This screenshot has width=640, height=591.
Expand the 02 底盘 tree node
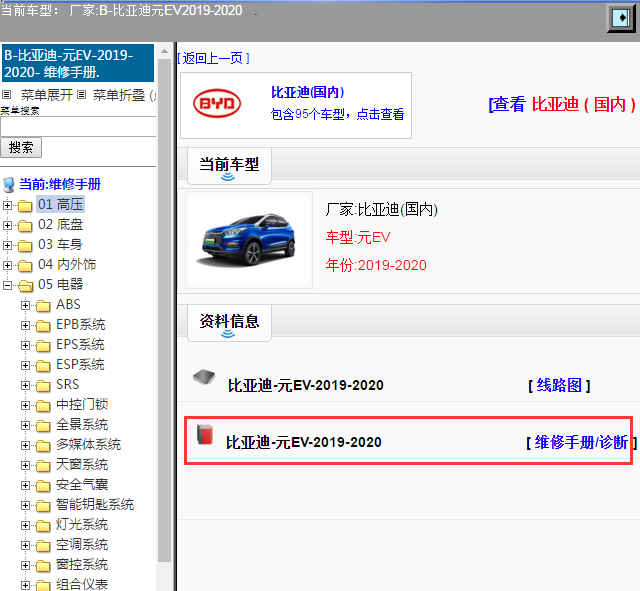(x=7, y=225)
